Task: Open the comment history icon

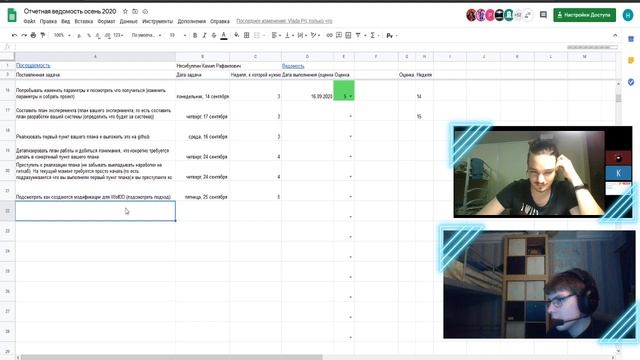Action: pyautogui.click(x=543, y=15)
